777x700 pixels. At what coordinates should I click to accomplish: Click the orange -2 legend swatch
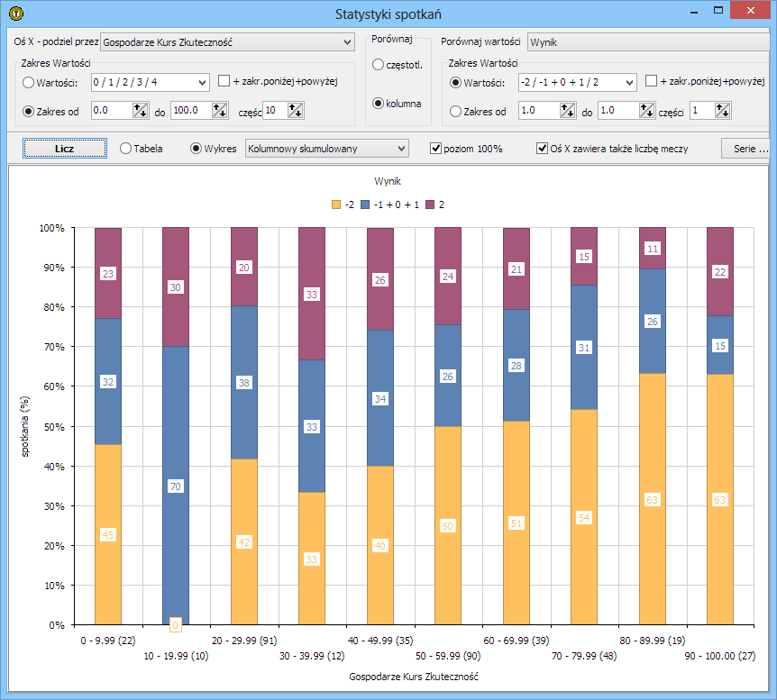coord(336,205)
